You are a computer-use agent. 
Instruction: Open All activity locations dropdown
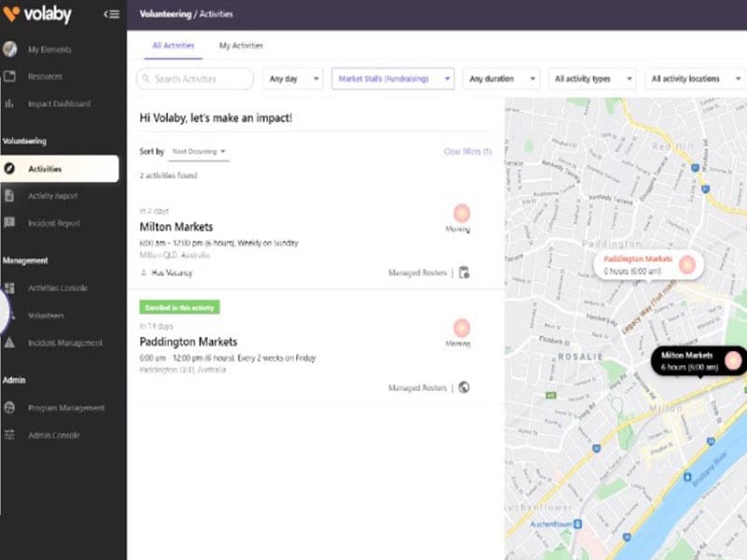(x=696, y=78)
